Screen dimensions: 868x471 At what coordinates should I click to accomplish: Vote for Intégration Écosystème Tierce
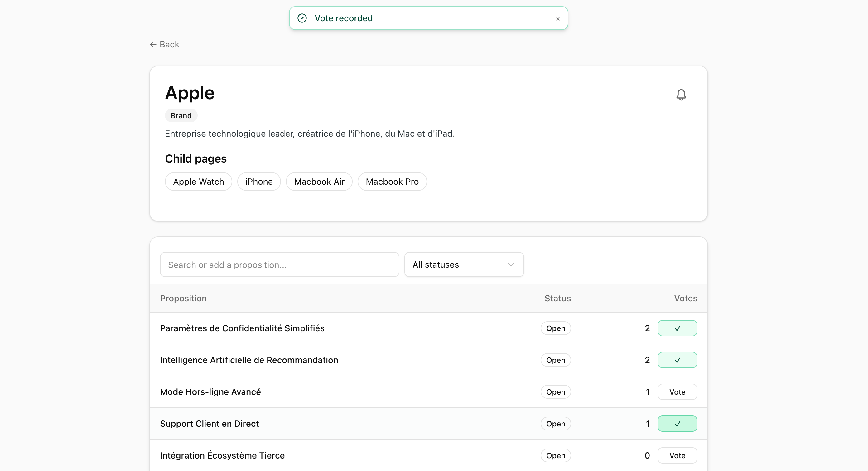pyautogui.click(x=677, y=455)
